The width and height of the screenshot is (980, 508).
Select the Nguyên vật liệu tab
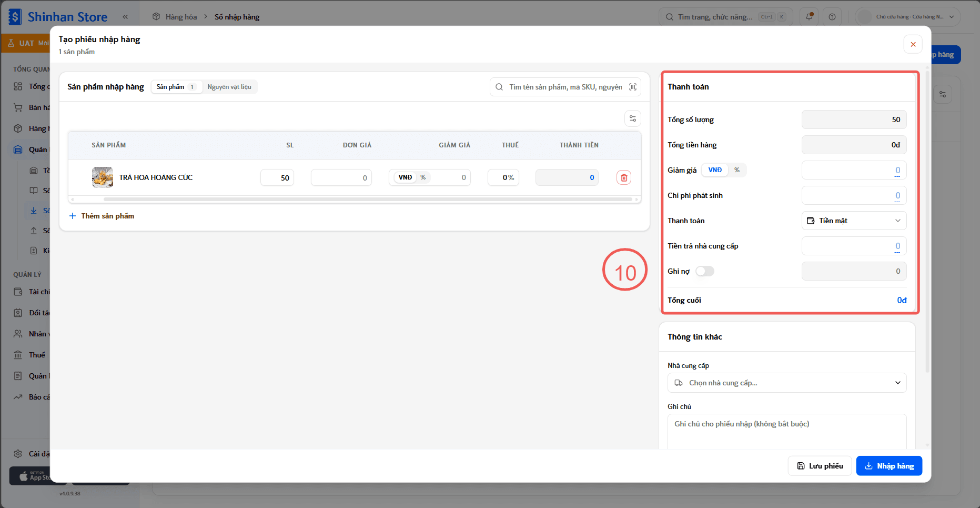click(229, 87)
